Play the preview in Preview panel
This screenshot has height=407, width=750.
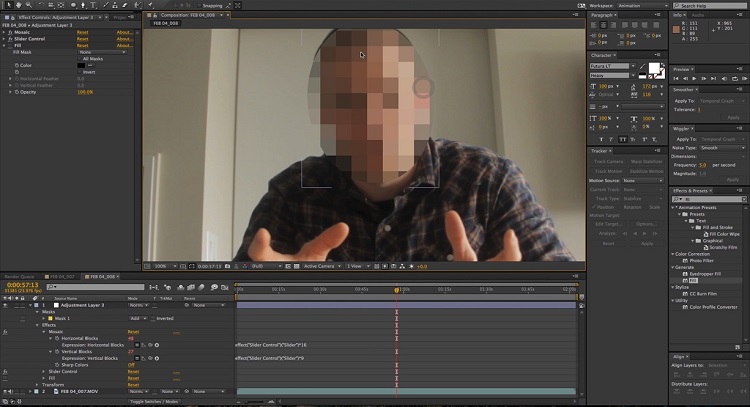[x=694, y=78]
